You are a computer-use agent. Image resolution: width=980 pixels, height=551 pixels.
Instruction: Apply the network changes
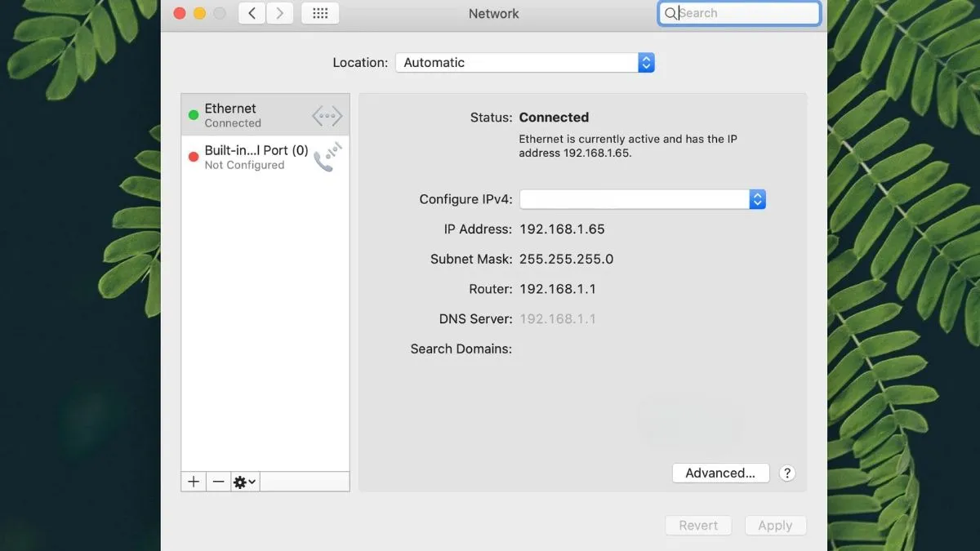tap(775, 525)
